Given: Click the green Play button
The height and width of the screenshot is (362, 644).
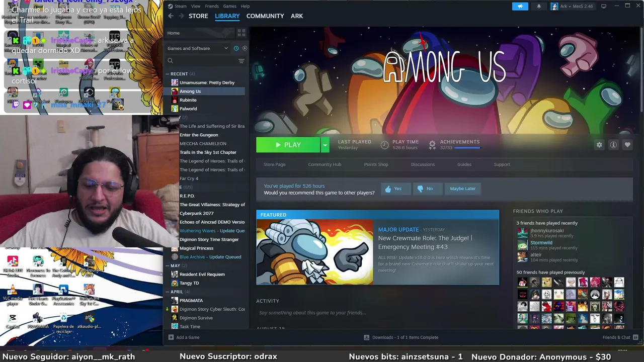Looking at the screenshot, I should (x=288, y=145).
